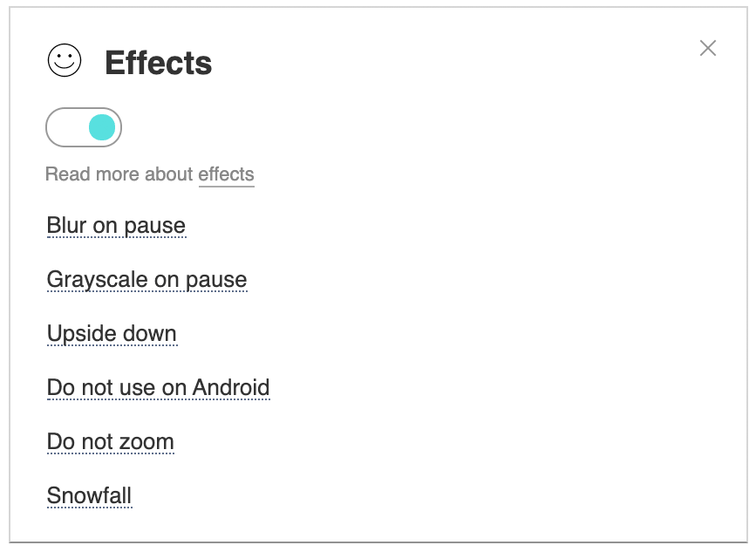
Task: Click the Effects heading text
Action: [x=159, y=63]
